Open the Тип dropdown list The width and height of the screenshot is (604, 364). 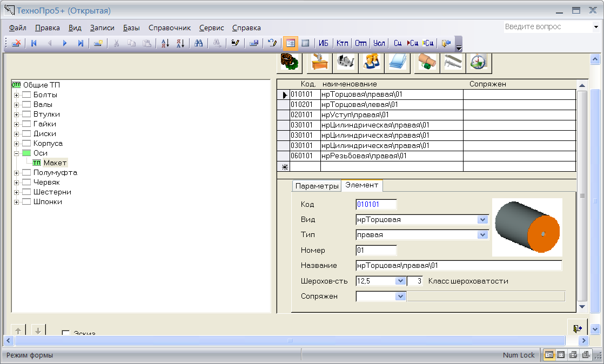pyautogui.click(x=482, y=234)
